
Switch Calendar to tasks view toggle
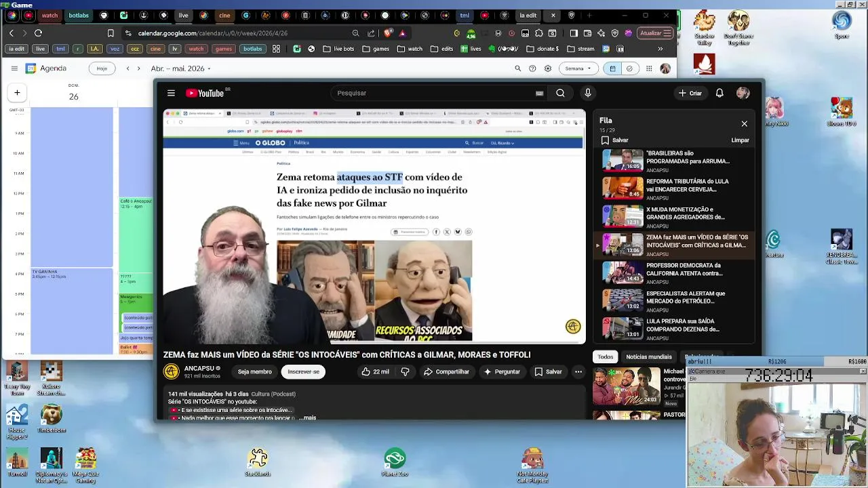coord(630,68)
